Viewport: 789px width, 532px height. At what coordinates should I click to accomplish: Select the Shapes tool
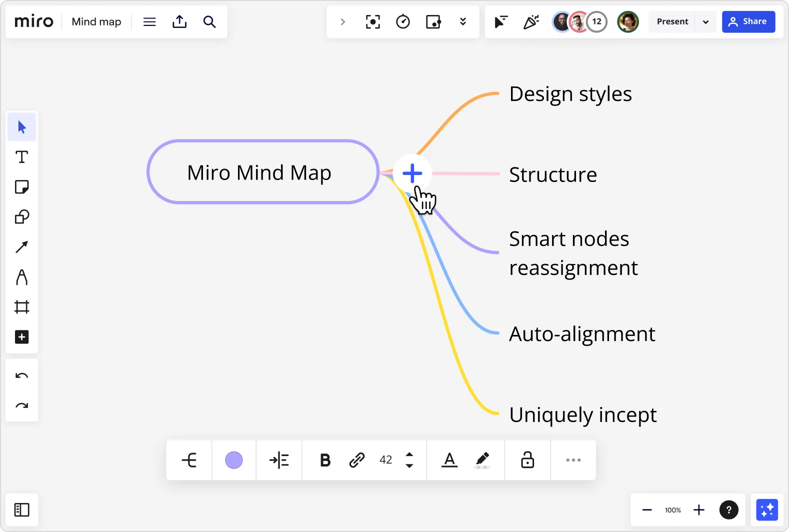22,217
